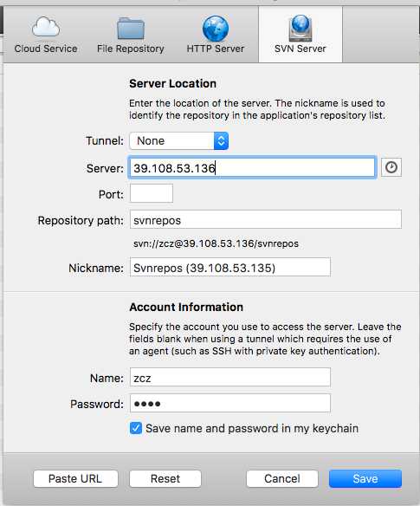Click the Paste URL button

pos(75,478)
